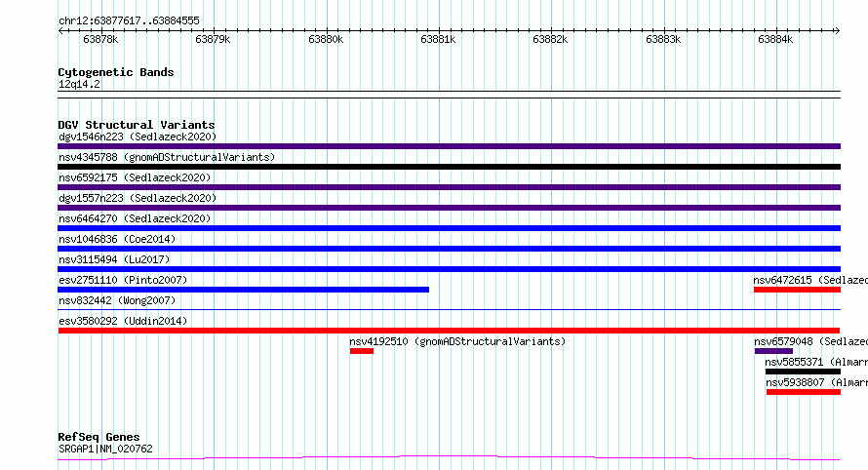This screenshot has width=868, height=470.
Task: Click the nsv3115494 (Lu2017) blue bar
Action: coord(449,269)
